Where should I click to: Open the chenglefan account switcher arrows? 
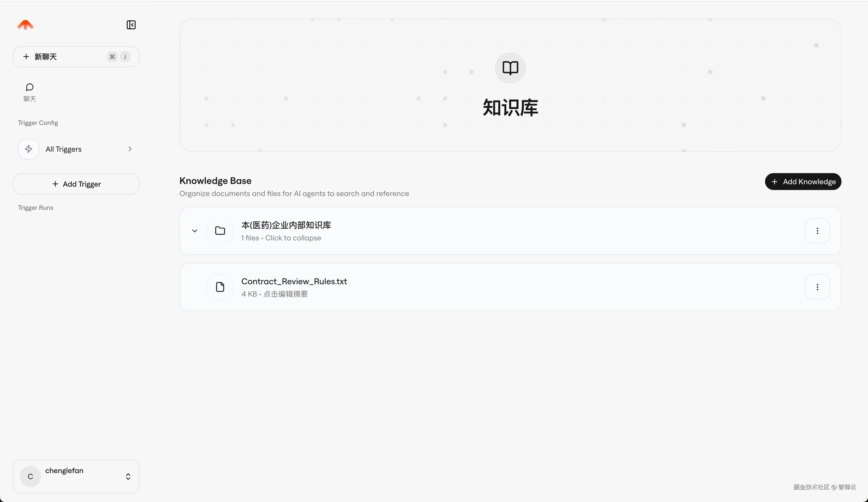(128, 476)
